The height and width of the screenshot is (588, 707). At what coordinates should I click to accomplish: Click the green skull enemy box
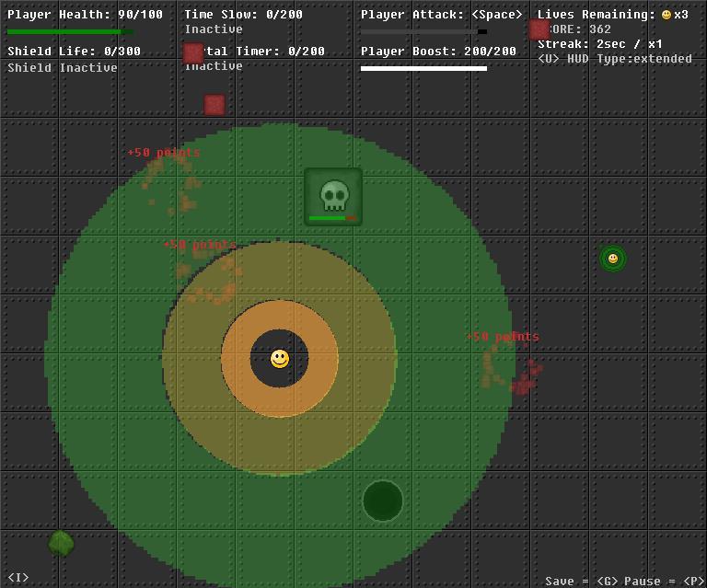(x=333, y=196)
